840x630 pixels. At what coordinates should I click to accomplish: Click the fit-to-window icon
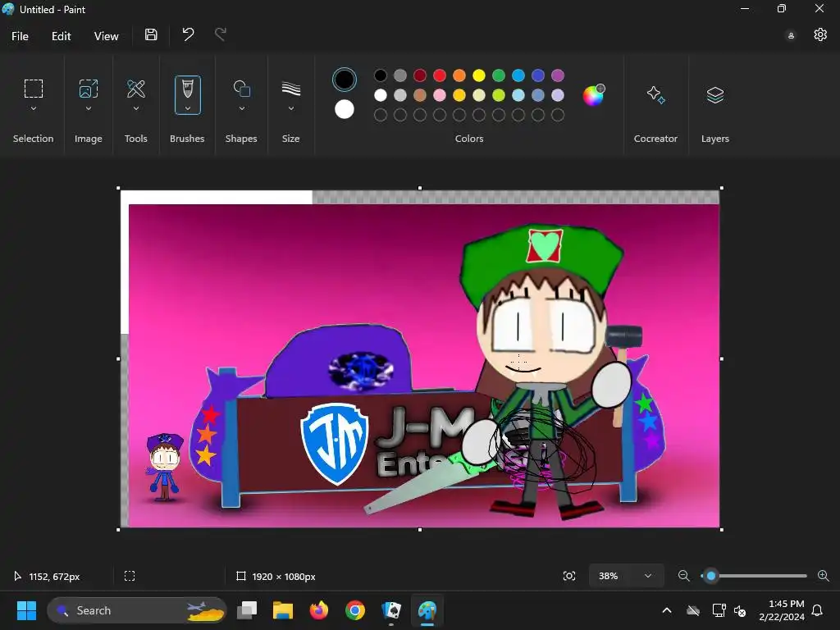pyautogui.click(x=569, y=576)
